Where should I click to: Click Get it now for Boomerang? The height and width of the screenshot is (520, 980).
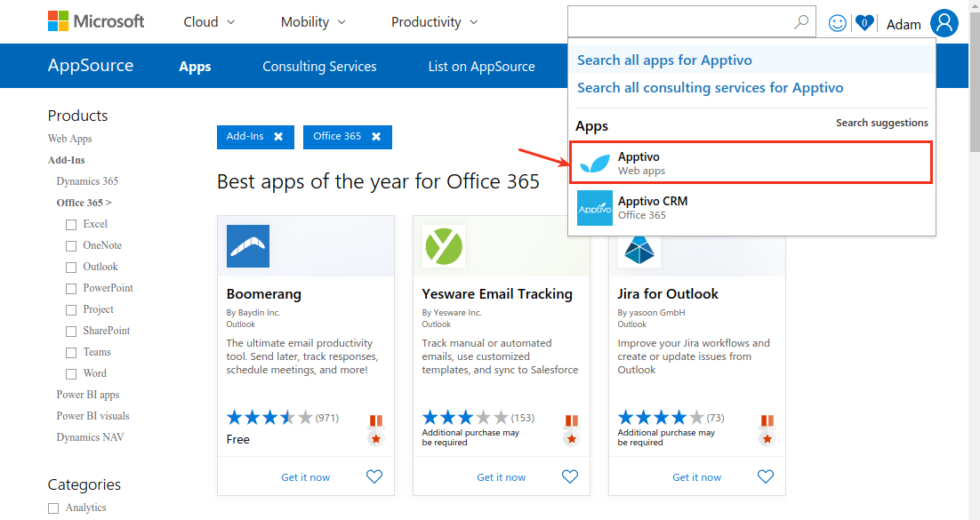(x=306, y=476)
